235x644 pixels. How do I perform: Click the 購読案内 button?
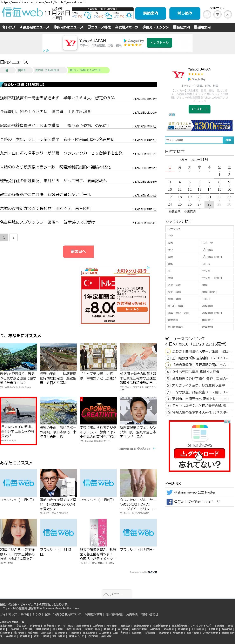click(150, 13)
